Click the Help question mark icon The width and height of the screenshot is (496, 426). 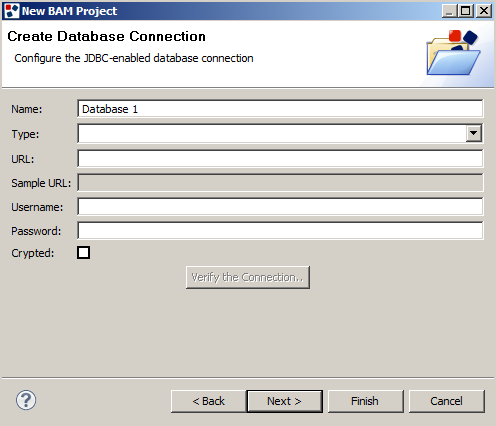[26, 400]
